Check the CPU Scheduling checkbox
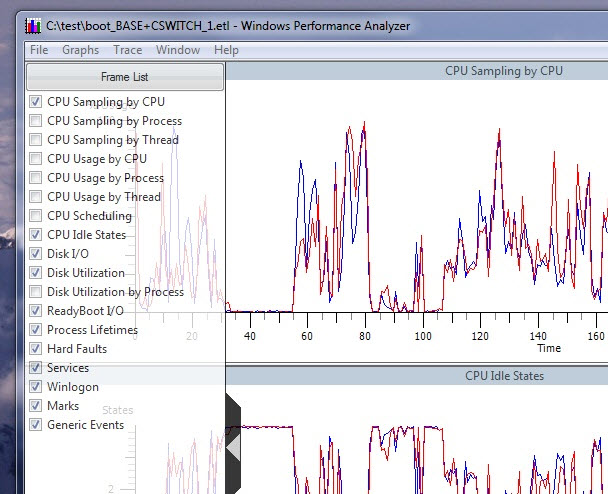This screenshot has height=494, width=608. point(36,216)
